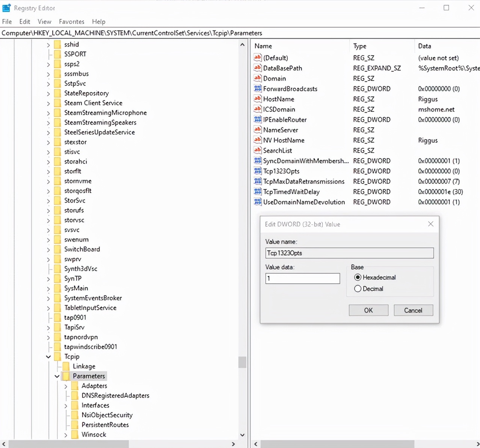Click the DWORD icon beside TcpTimedWaitDelay

tap(258, 192)
